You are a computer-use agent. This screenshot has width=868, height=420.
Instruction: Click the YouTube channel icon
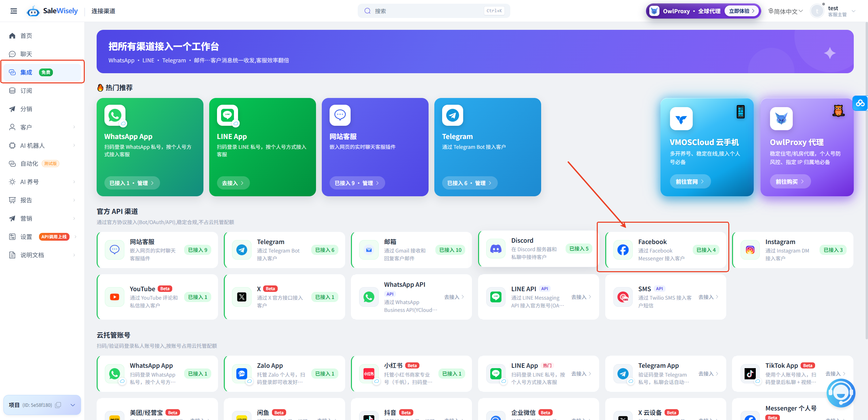[115, 297]
